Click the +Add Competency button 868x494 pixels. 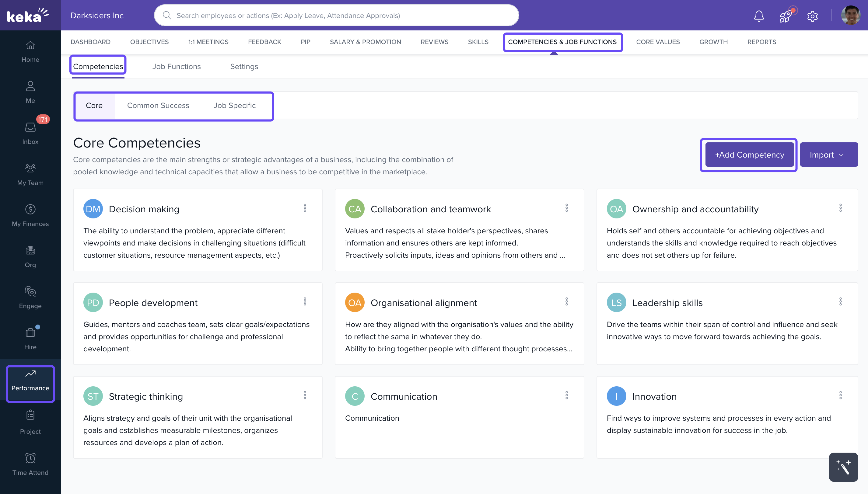pyautogui.click(x=750, y=155)
